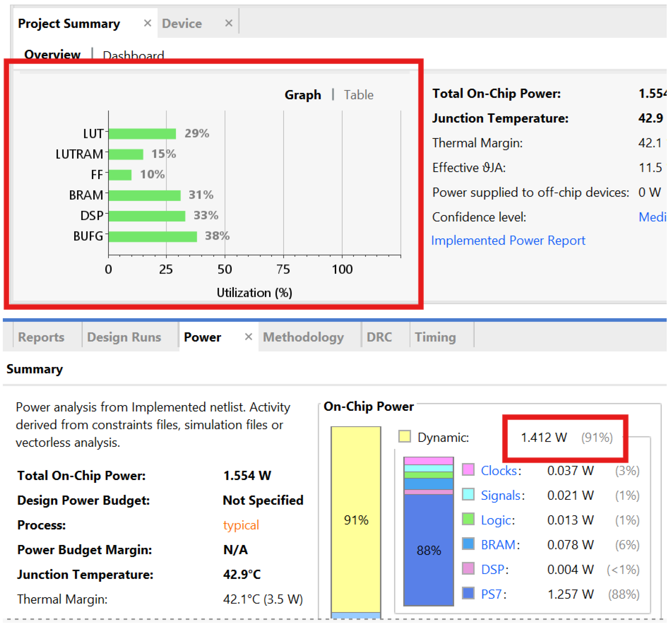The height and width of the screenshot is (628, 672).
Task: Open the Methodology tab
Action: [x=303, y=337]
